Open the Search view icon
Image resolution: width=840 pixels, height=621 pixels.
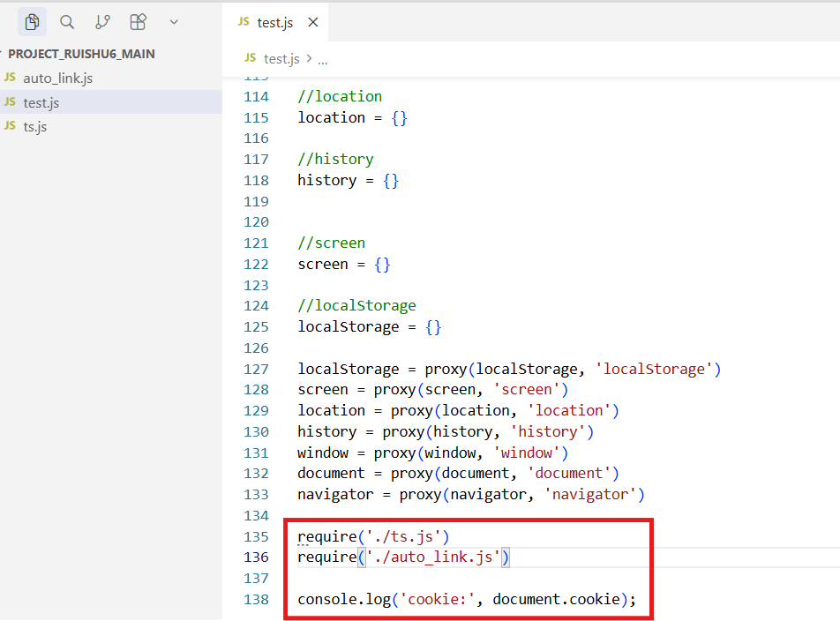click(67, 22)
